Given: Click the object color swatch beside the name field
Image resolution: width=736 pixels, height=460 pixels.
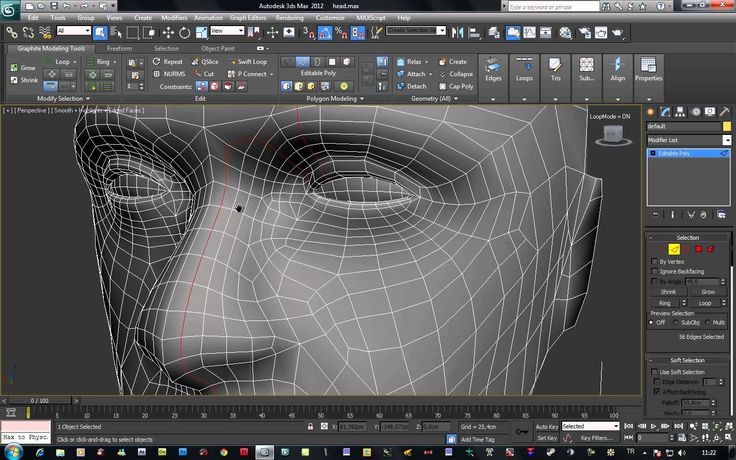Looking at the screenshot, I should [x=726, y=127].
